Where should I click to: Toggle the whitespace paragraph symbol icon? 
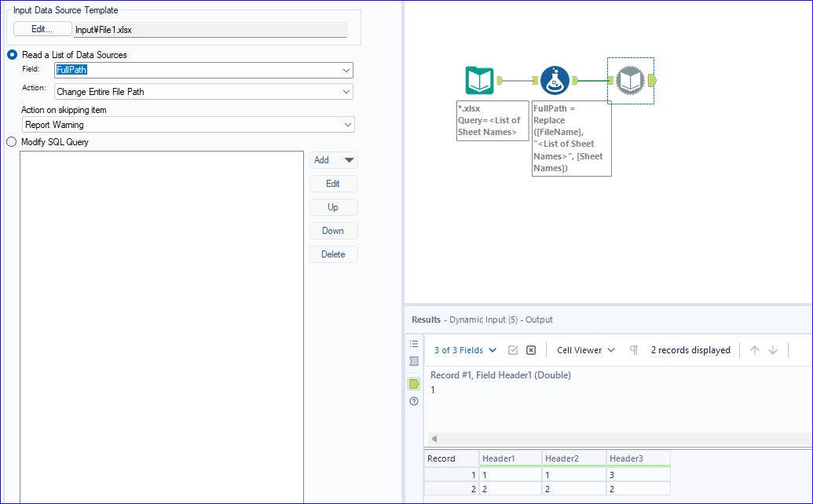click(x=633, y=350)
